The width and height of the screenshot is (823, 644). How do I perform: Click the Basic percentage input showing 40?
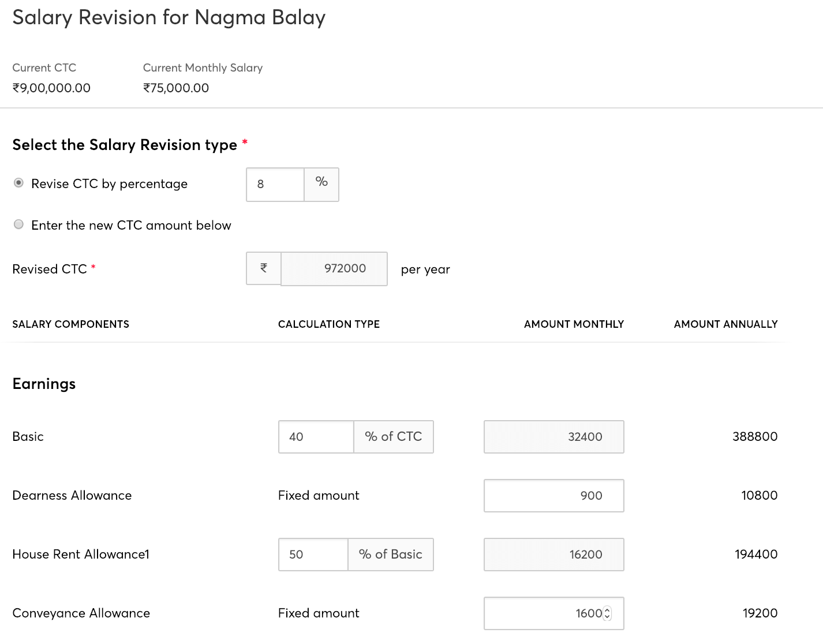coord(316,437)
